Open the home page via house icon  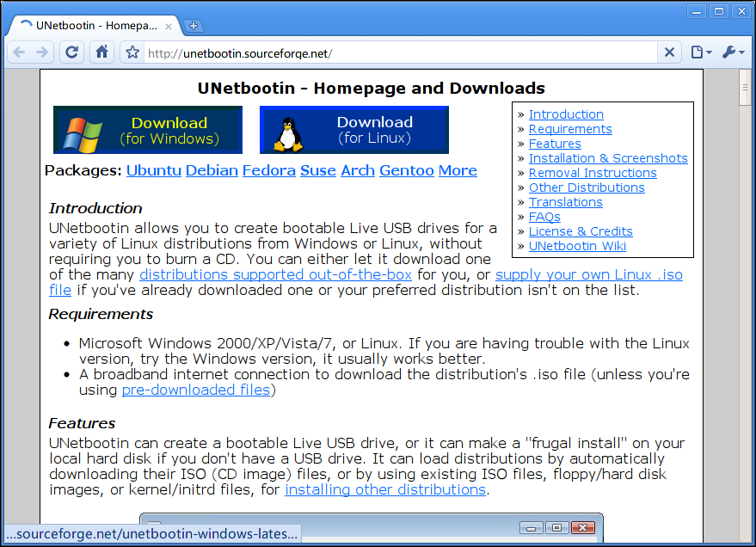click(101, 52)
